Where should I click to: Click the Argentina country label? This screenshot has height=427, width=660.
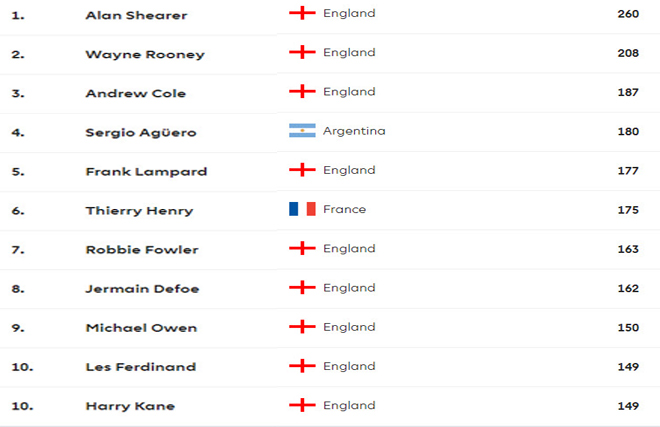coord(354,131)
